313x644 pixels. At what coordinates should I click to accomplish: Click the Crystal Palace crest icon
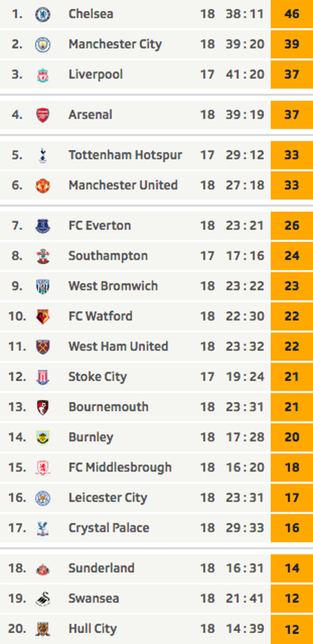tap(42, 528)
